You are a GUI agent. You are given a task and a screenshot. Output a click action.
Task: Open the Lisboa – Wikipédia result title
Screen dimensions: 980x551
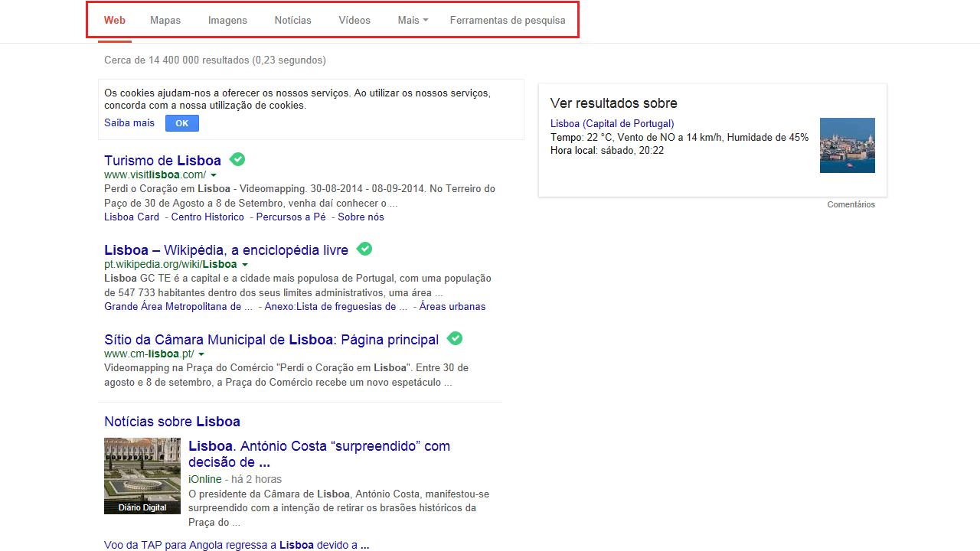pos(226,250)
